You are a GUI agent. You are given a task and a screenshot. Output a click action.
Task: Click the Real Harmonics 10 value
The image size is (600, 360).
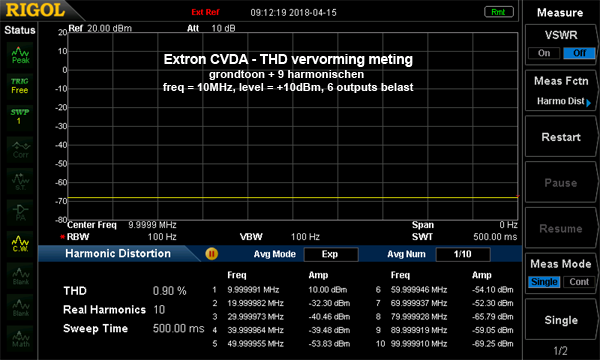[x=159, y=310]
